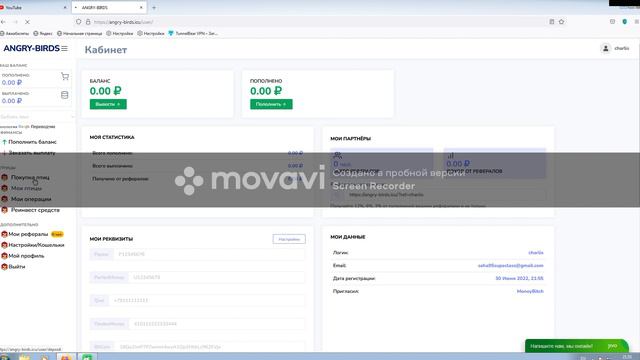Viewport: 640px width, 360px height.
Task: Click the green VPN shield extension icon
Action: point(624,22)
